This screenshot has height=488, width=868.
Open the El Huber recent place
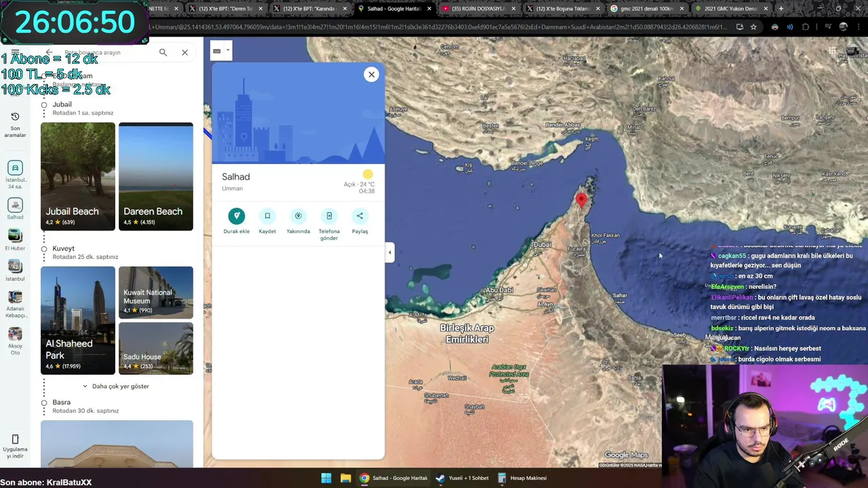coord(15,239)
